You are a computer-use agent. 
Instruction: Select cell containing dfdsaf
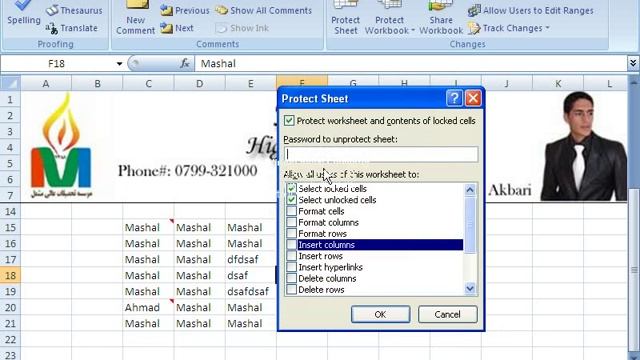pyautogui.click(x=250, y=260)
